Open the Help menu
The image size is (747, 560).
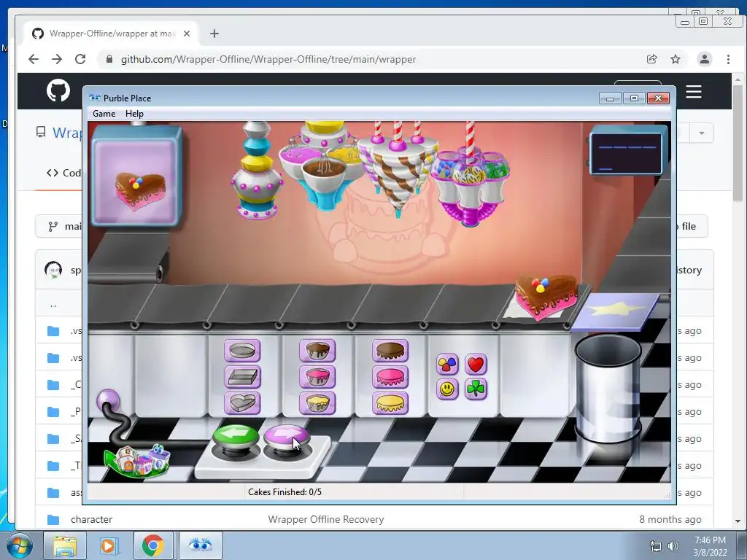coord(134,114)
